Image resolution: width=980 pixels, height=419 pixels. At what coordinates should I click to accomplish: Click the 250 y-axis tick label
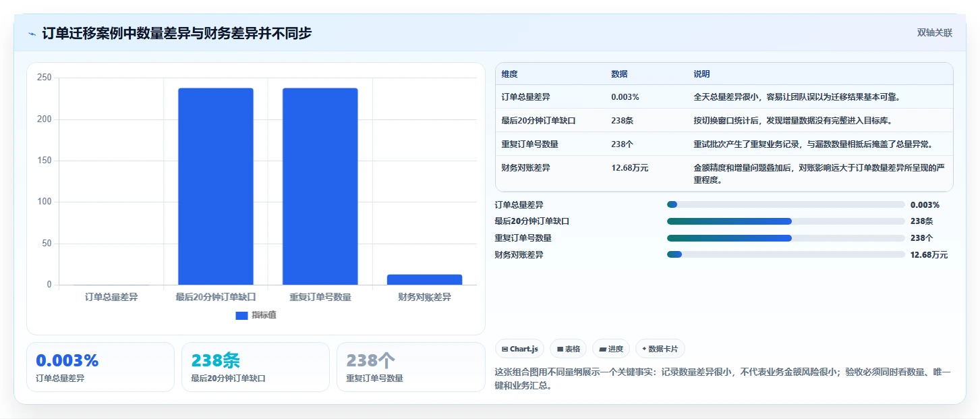pyautogui.click(x=45, y=78)
